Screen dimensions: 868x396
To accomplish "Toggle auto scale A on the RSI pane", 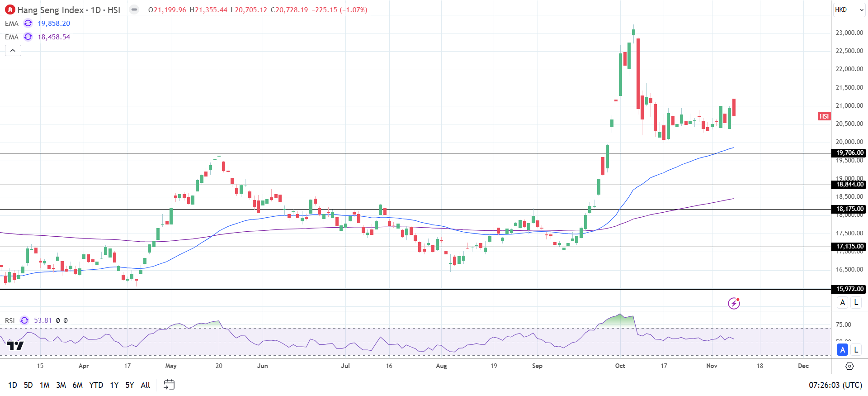I will 843,350.
